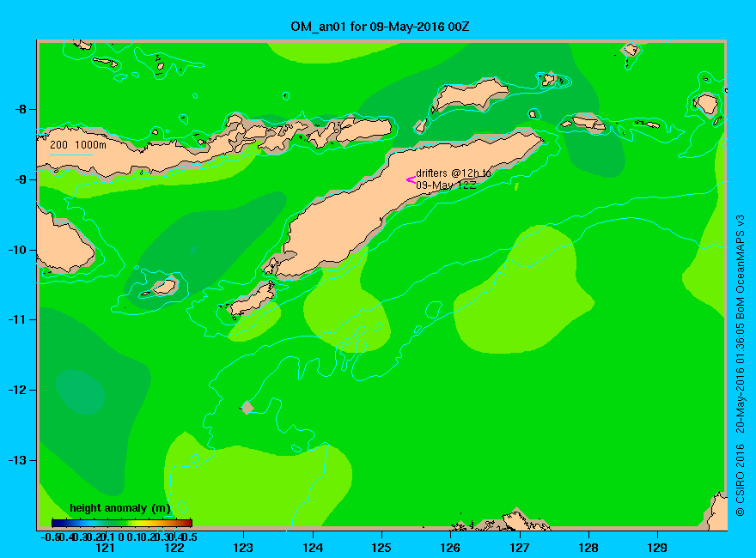Click the '0.5' colorbar maximum label
Screen dimensions: 756x558
pyautogui.click(x=188, y=537)
